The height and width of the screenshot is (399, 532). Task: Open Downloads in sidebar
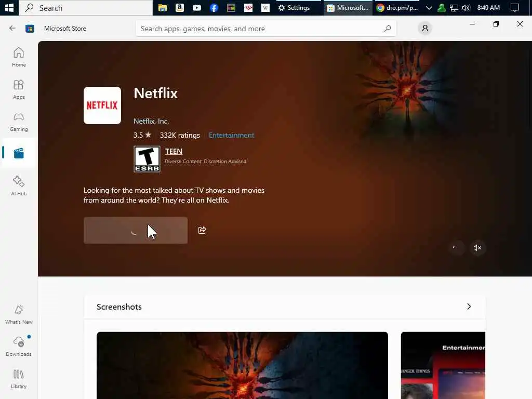(x=19, y=346)
